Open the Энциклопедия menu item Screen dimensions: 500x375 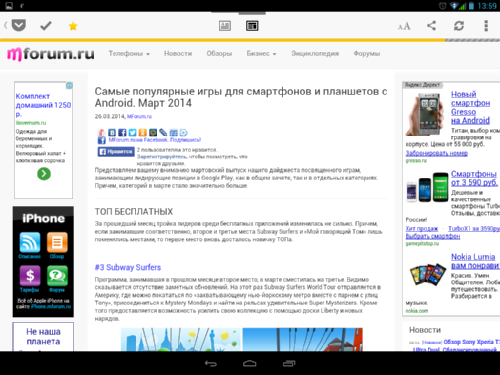tap(315, 54)
